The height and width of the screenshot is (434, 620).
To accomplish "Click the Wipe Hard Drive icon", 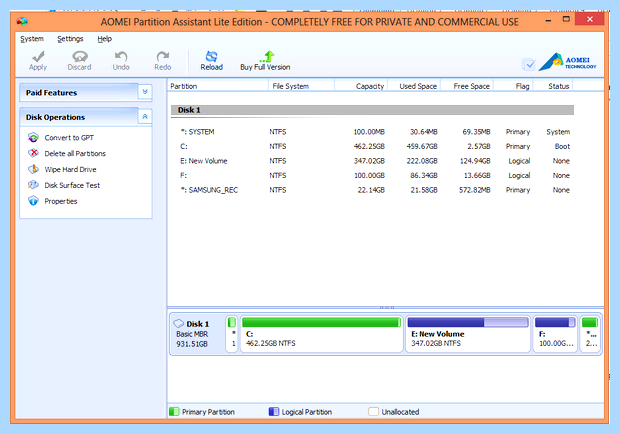I will 33,169.
